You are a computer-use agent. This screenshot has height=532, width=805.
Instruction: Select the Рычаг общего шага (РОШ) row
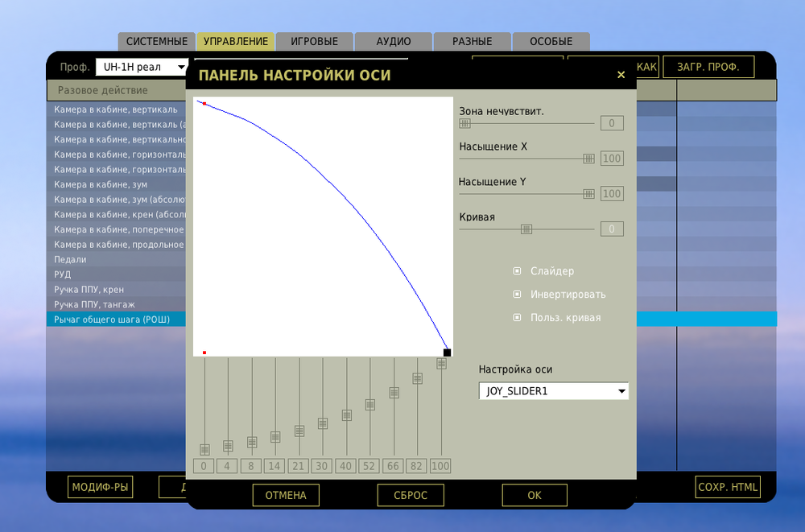pyautogui.click(x=117, y=320)
